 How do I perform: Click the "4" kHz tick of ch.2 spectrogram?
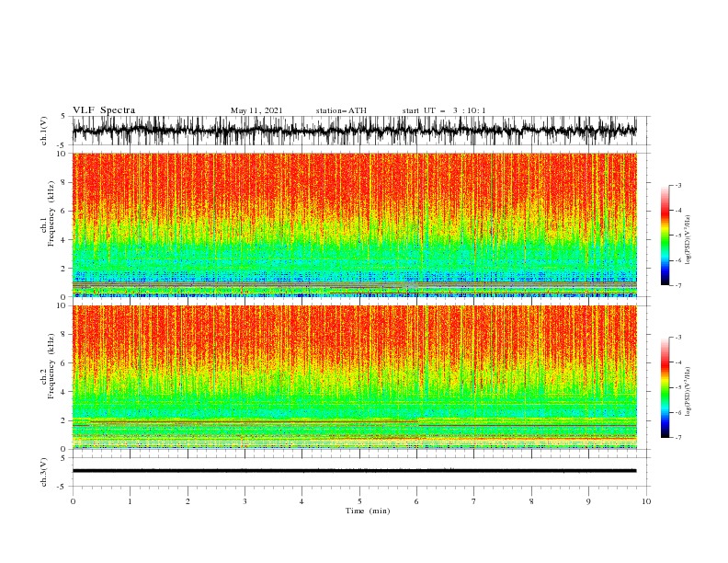pos(64,392)
